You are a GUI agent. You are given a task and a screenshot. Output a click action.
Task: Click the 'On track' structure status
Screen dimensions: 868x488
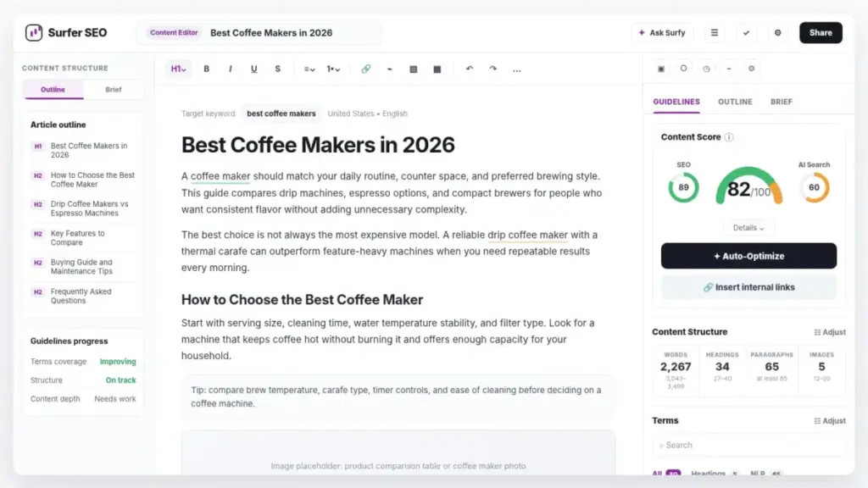[x=120, y=380]
